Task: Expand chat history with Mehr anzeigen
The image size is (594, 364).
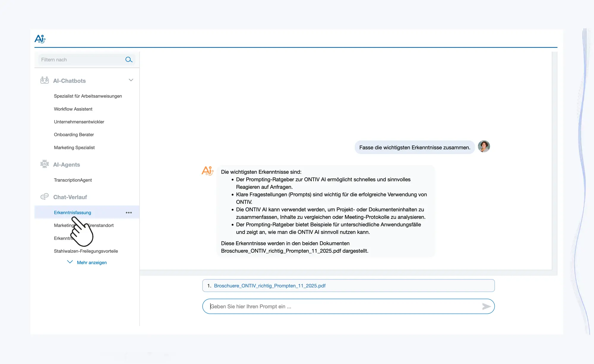Action: [x=91, y=262]
